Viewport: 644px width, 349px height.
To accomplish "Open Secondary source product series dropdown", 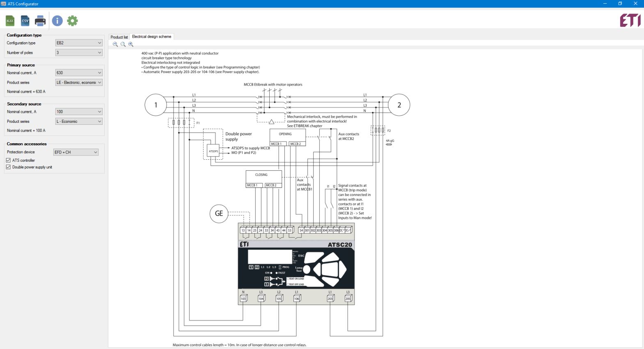I will pos(79,122).
